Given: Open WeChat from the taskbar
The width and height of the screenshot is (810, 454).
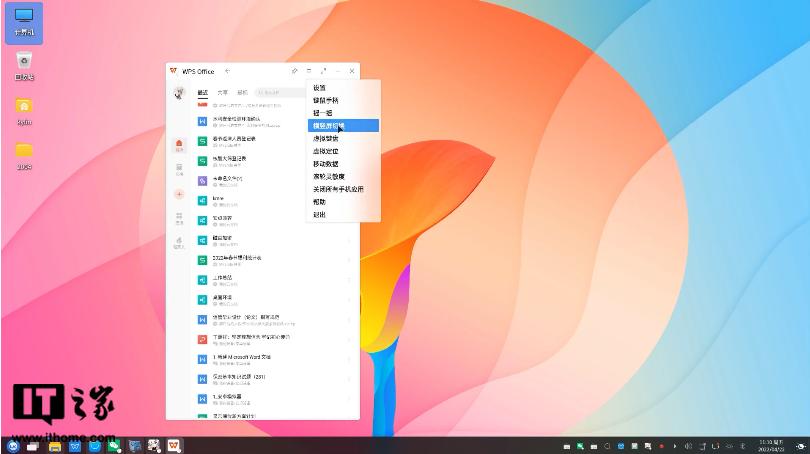Looking at the screenshot, I should click(114, 446).
